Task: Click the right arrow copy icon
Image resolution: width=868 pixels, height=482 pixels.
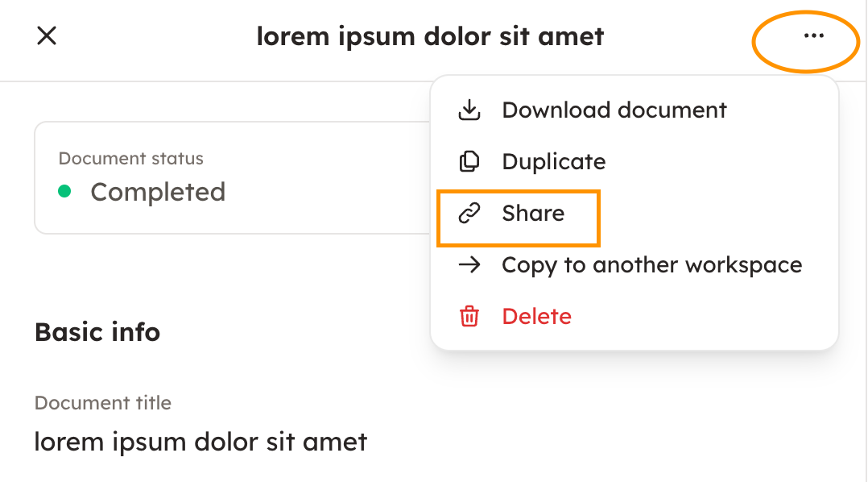Action: (469, 265)
